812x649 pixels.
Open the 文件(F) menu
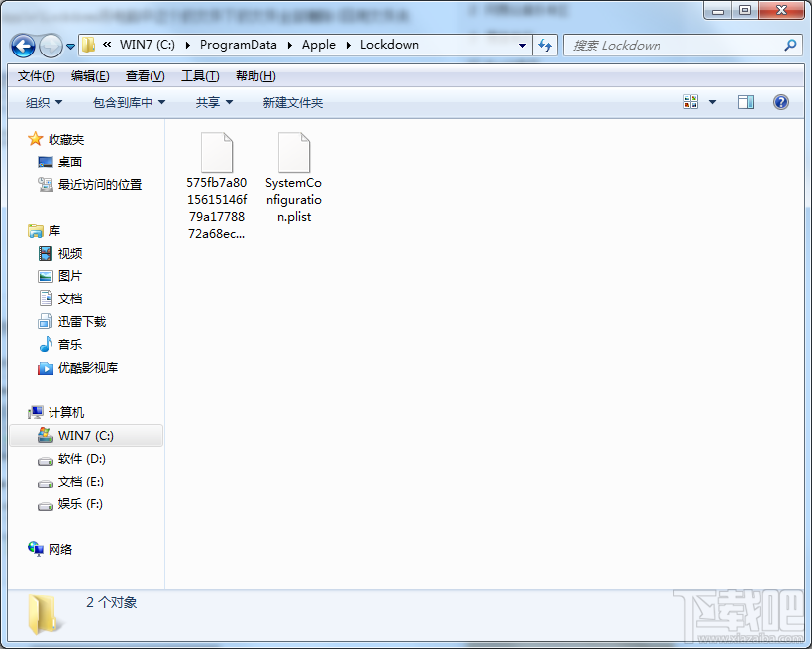pos(36,76)
